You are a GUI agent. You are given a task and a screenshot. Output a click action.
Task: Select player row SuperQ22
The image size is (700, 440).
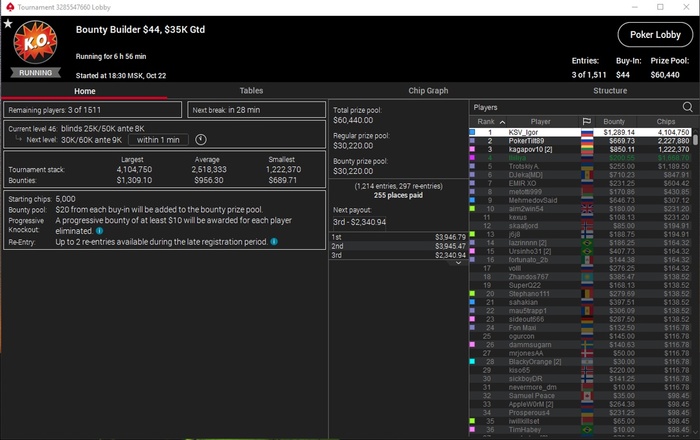pos(580,285)
